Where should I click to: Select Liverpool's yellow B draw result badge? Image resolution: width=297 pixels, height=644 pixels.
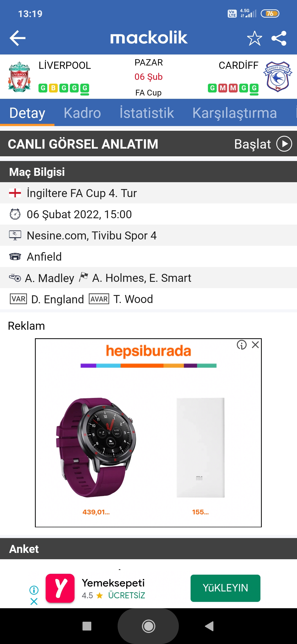coord(53,88)
